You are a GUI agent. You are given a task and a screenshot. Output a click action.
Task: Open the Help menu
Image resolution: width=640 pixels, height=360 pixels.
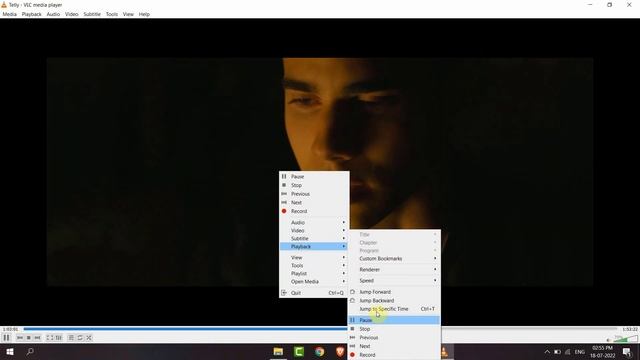144,14
